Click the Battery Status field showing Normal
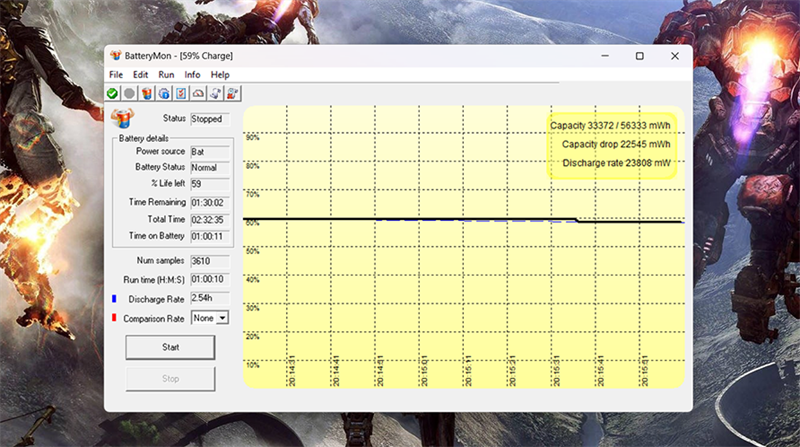This screenshot has height=447, width=800. coord(210,167)
